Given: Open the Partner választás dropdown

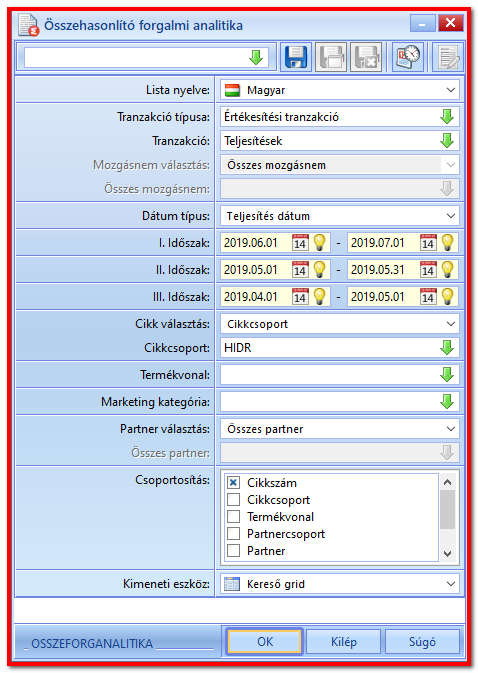Looking at the screenshot, I should (x=451, y=429).
